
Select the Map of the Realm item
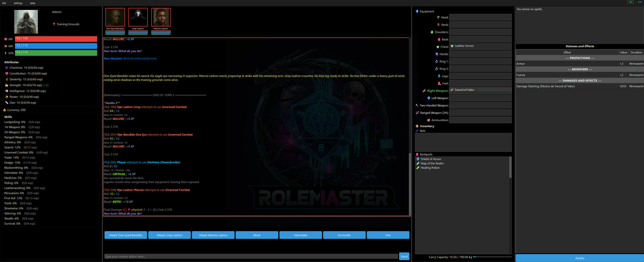pos(432,164)
